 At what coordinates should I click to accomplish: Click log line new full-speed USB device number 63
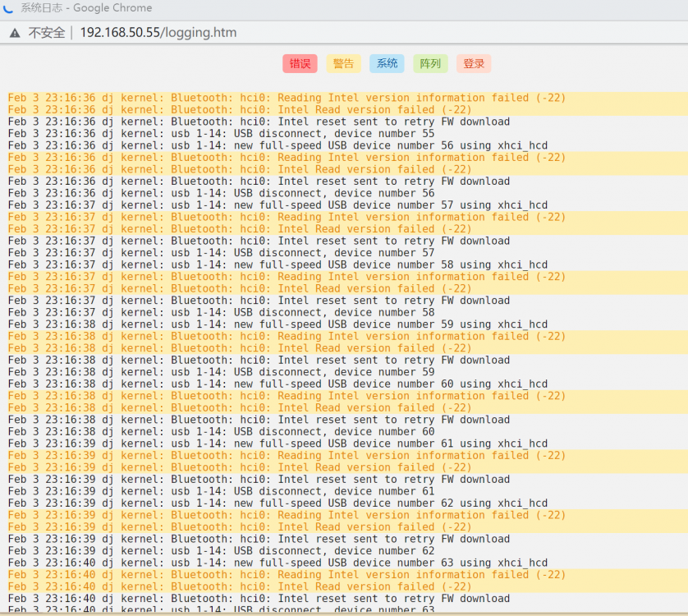pyautogui.click(x=277, y=563)
